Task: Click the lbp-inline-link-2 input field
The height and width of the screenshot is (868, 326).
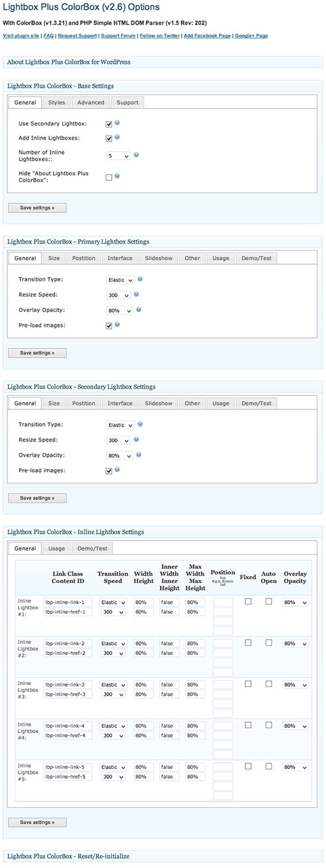Action: click(68, 643)
